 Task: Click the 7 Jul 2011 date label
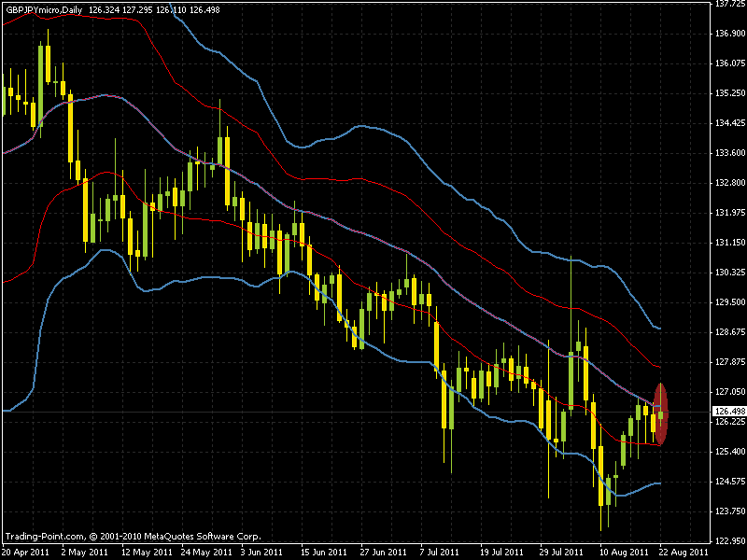click(x=439, y=553)
